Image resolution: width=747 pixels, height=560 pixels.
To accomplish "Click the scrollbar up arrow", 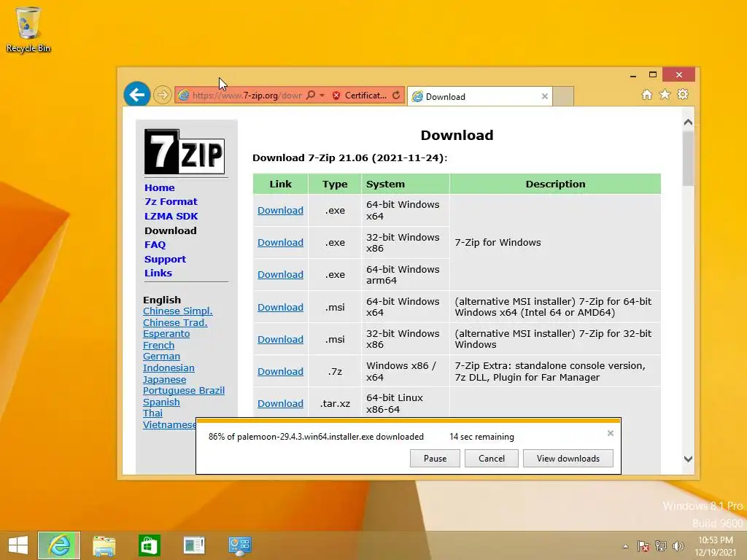I will pos(688,122).
